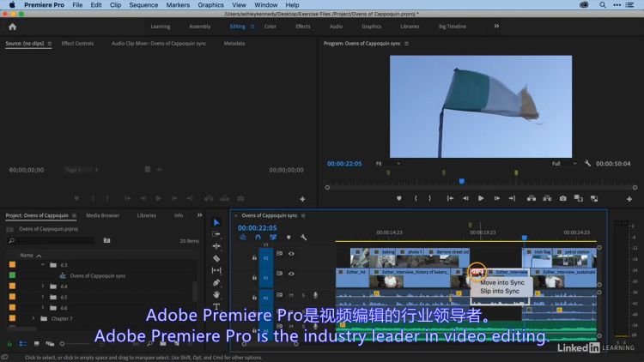The height and width of the screenshot is (362, 644).
Task: Toggle insert sequences as nests button
Action: coord(243,238)
